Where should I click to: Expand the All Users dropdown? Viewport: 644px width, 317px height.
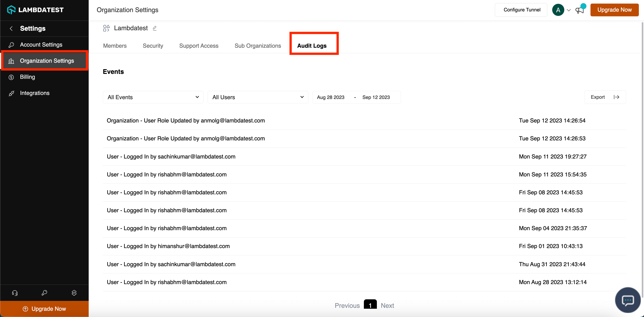pos(258,97)
